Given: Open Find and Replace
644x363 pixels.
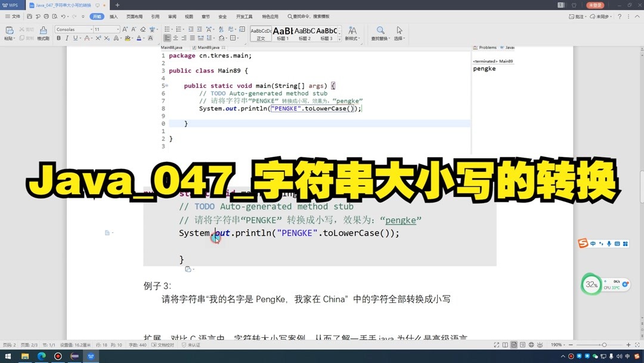Looking at the screenshot, I should (x=380, y=33).
